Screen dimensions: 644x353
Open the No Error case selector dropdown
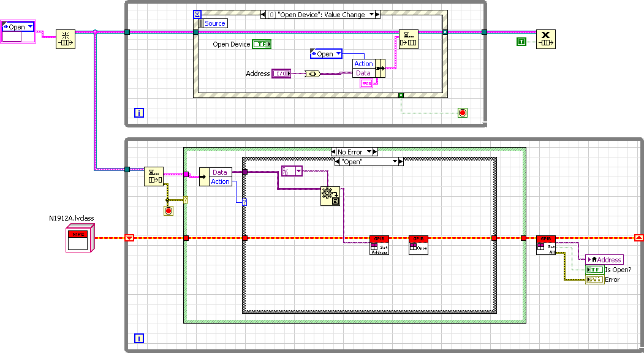pyautogui.click(x=369, y=151)
